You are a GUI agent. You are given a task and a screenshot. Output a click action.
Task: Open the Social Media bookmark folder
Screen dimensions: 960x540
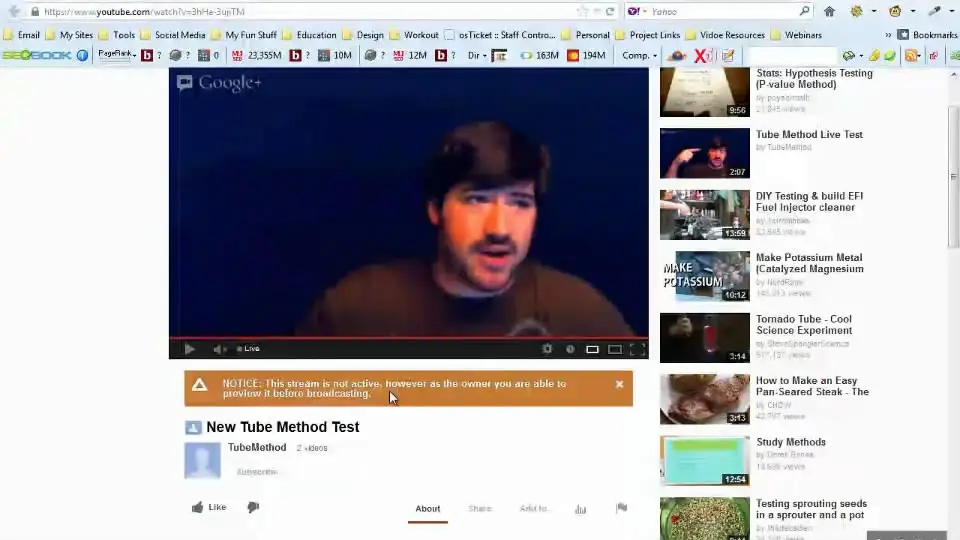tap(173, 35)
